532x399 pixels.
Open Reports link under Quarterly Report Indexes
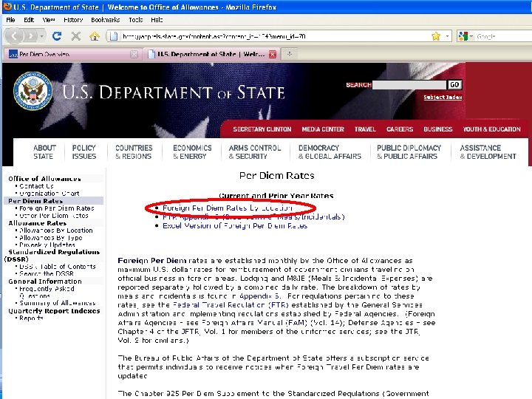click(31, 318)
